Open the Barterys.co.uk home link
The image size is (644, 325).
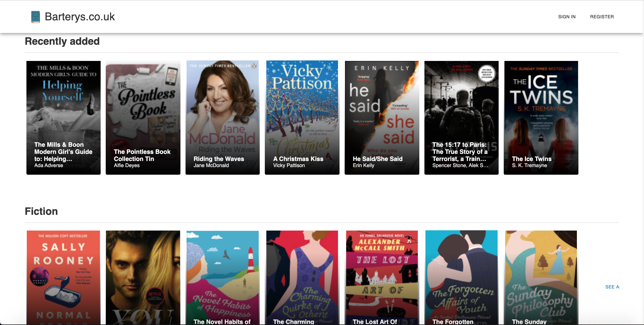coord(80,17)
